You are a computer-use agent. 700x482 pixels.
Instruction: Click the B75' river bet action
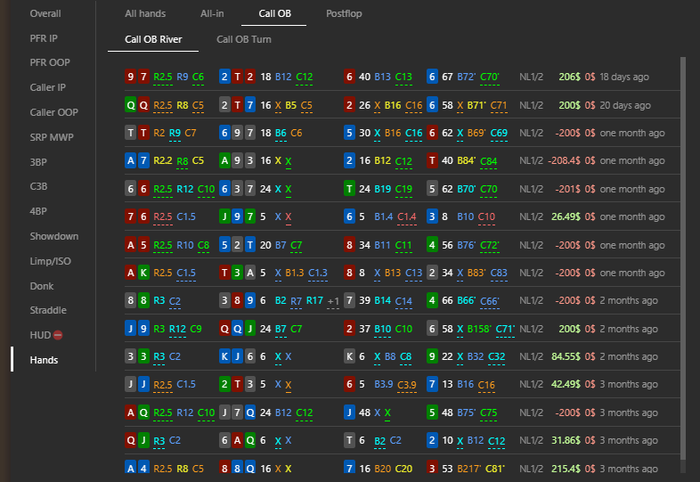point(467,413)
